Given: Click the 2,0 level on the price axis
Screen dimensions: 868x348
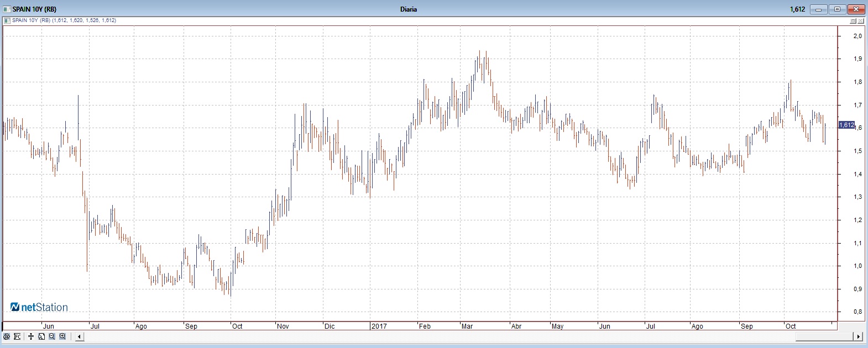Looking at the screenshot, I should click(x=857, y=36).
